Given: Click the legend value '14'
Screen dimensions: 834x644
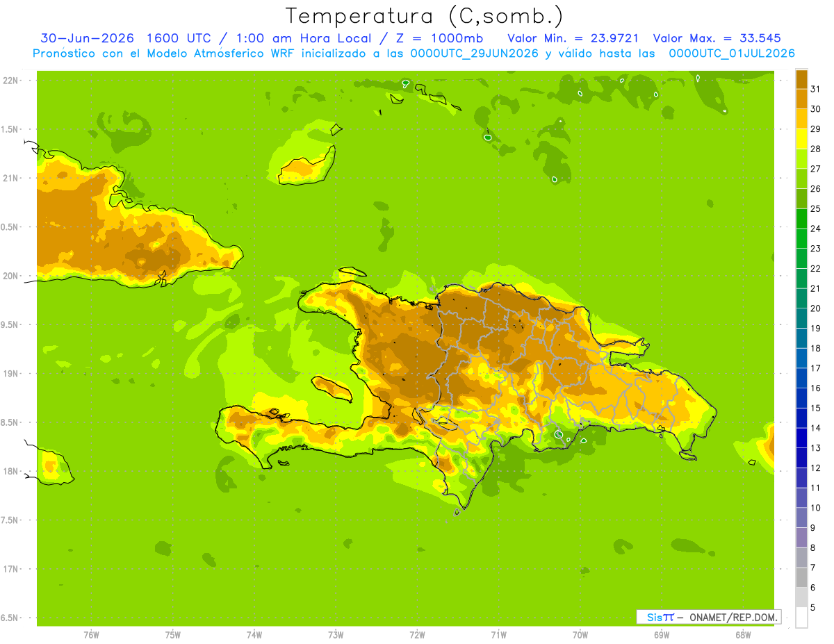Looking at the screenshot, I should 815,428.
